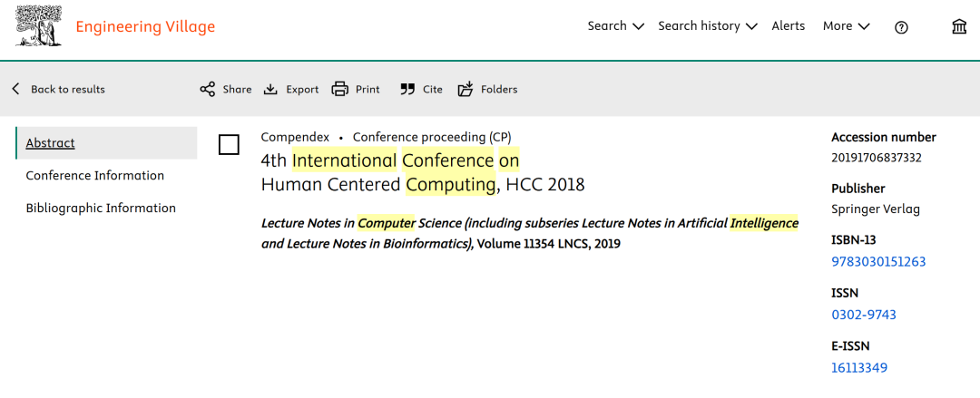Open the help question mark icon
This screenshot has height=398, width=980.
pos(901,27)
